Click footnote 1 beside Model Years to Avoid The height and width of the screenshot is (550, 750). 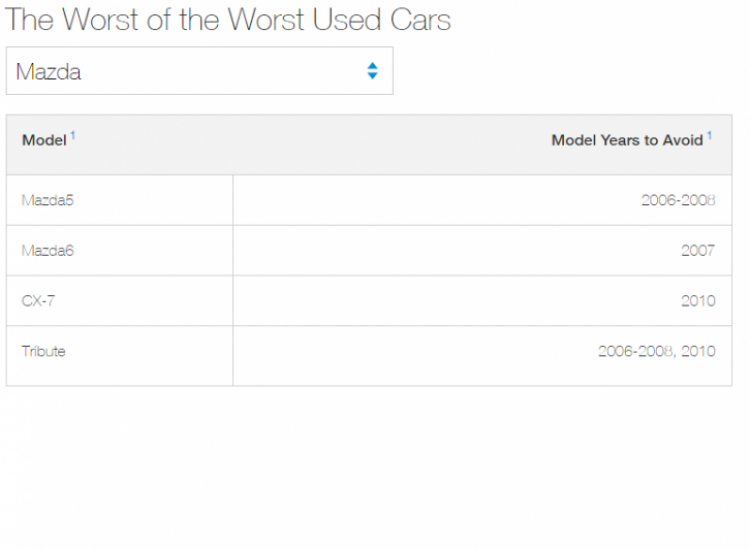pos(710,135)
